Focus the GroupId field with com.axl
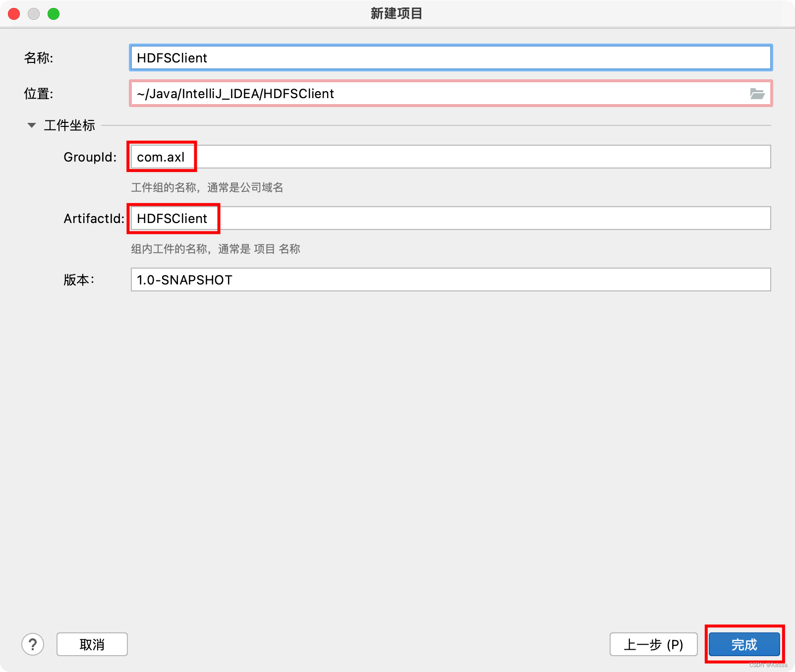Viewport: 795px width, 672px height. [451, 157]
